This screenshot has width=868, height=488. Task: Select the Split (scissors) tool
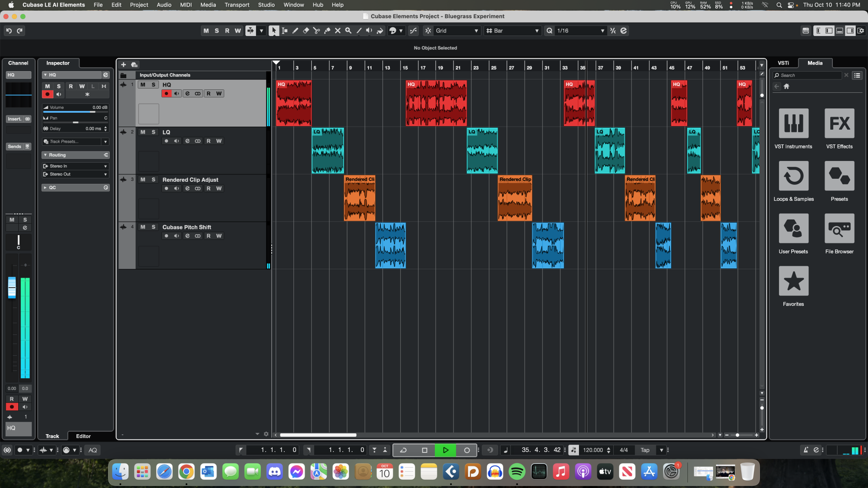[x=316, y=31]
